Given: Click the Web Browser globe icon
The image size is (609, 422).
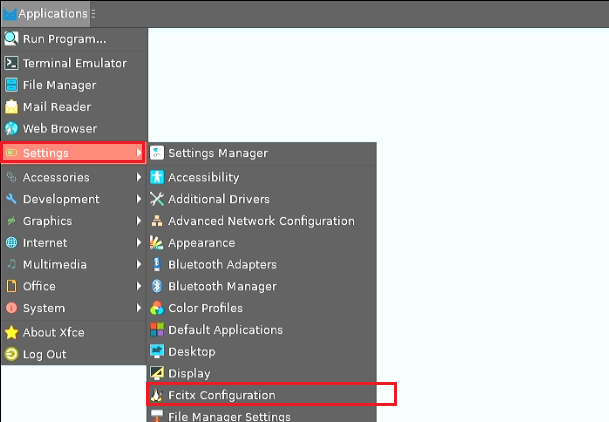Looking at the screenshot, I should tap(11, 129).
